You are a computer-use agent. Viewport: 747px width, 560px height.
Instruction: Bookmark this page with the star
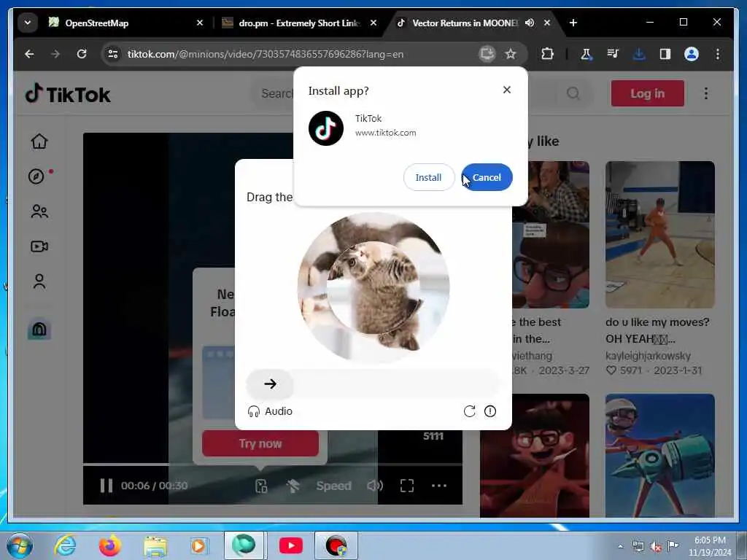(x=511, y=54)
